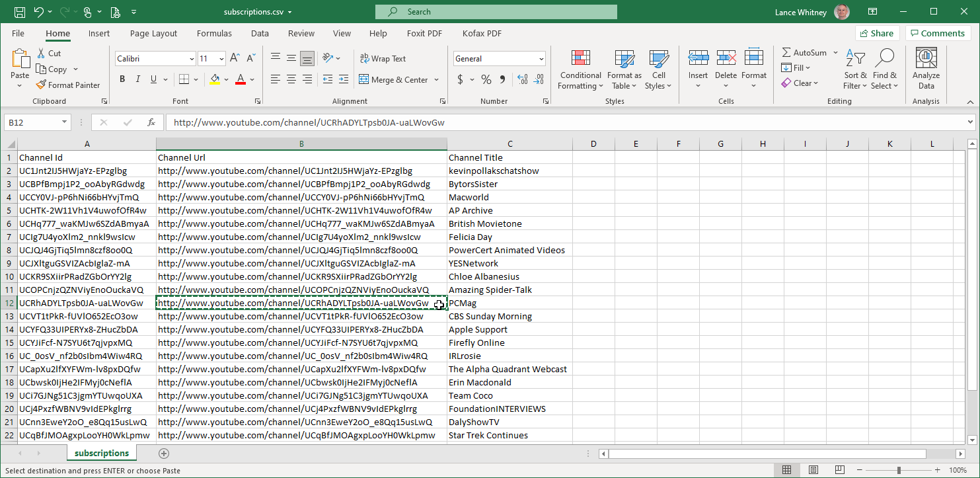The image size is (980, 478).
Task: Open the Formulas tab
Action: point(214,34)
